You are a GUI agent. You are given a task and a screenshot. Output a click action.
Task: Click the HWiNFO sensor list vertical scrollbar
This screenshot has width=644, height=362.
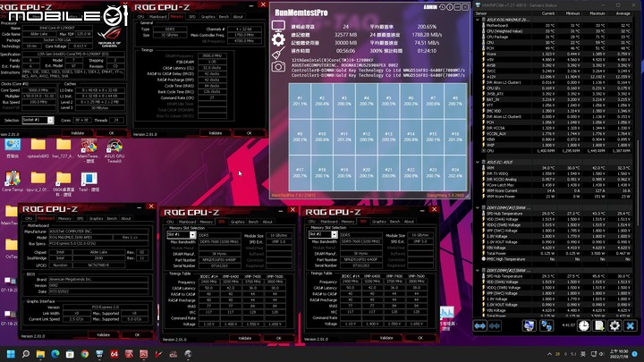638,182
